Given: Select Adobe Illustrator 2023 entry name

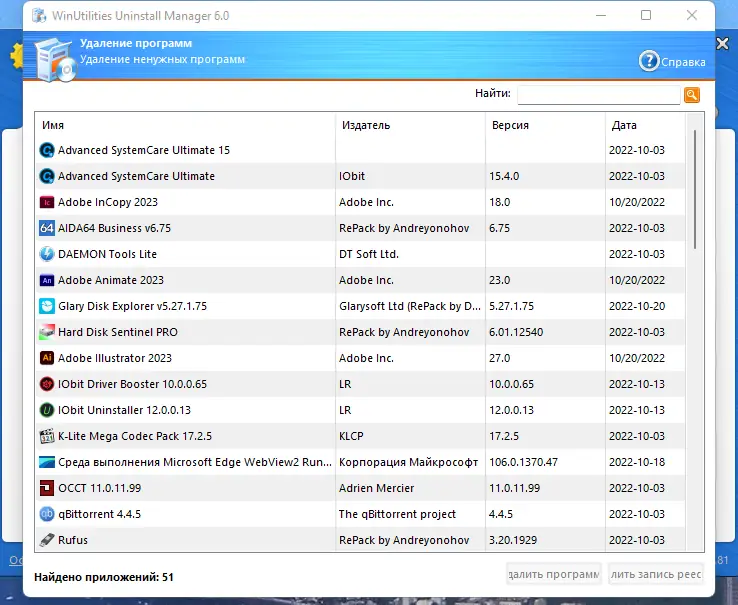Looking at the screenshot, I should click(115, 358).
